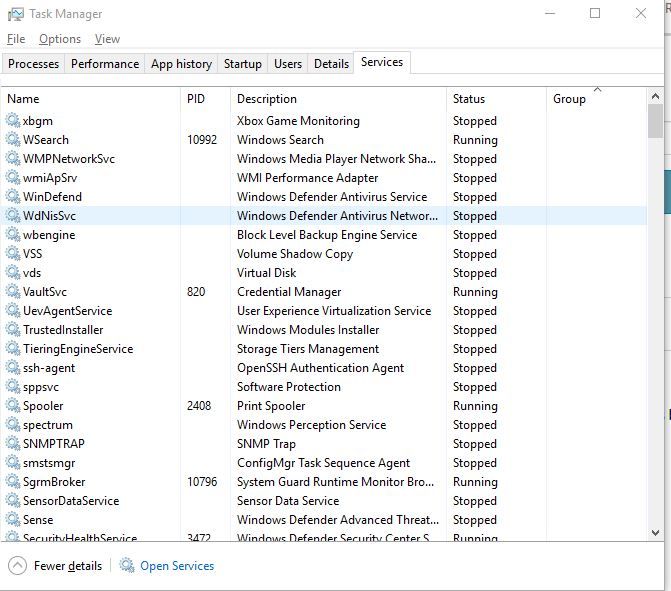Click the Sensor Data Service description
Screen dimensions: 671x591
click(288, 501)
